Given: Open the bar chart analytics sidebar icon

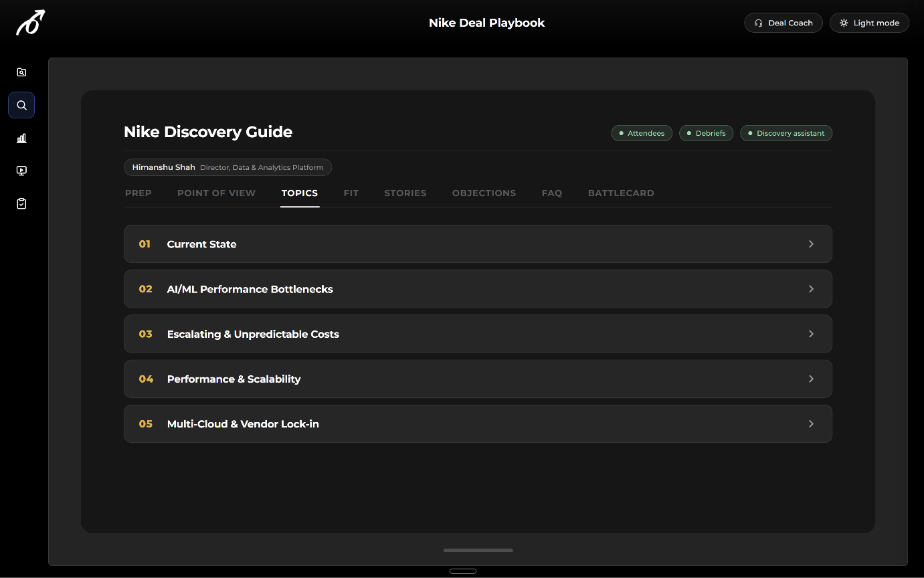Looking at the screenshot, I should click(x=21, y=138).
